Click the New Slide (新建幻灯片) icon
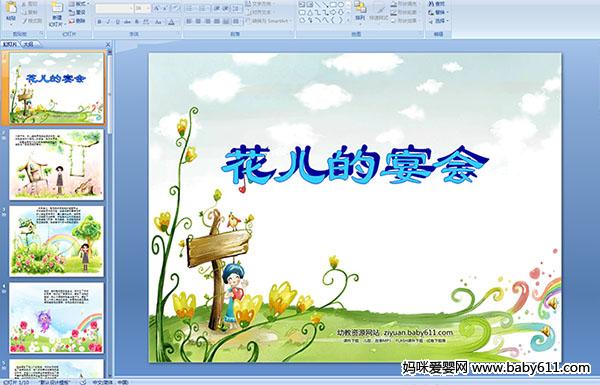This screenshot has width=600, height=385. (x=57, y=8)
